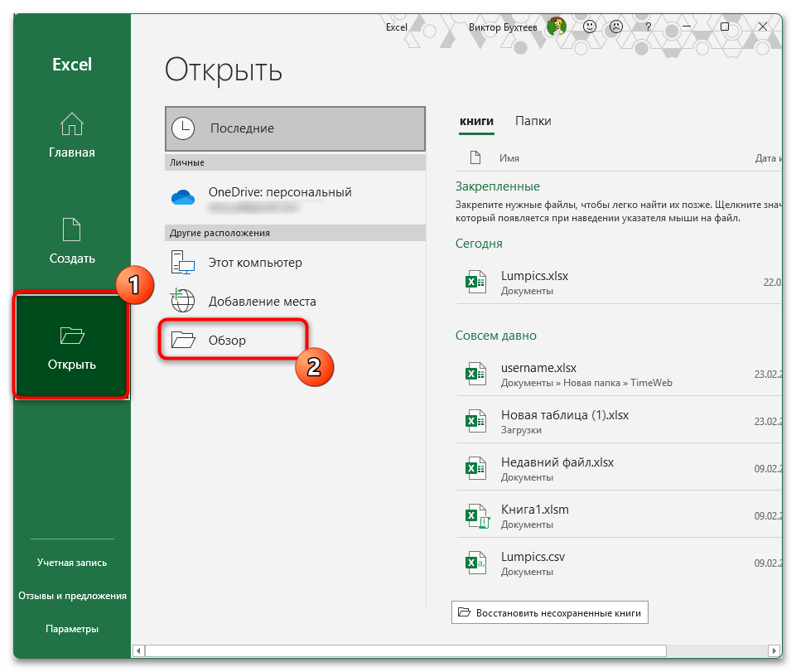Screen dimensions: 796x672
Task: Open Параметры options in sidebar
Action: 72,629
